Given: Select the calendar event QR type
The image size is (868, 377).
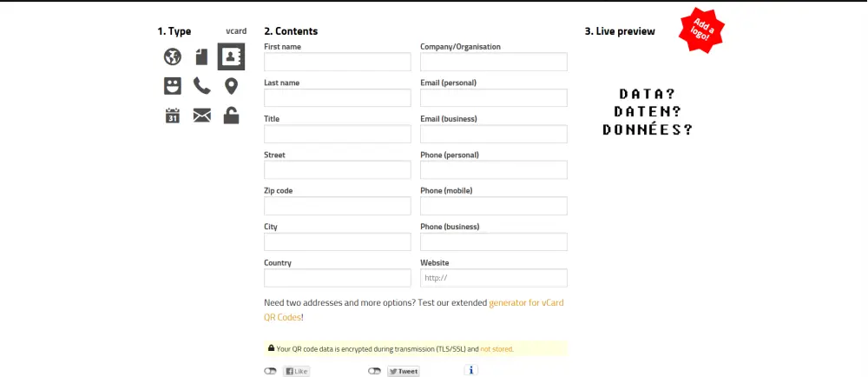Looking at the screenshot, I should tap(173, 115).
